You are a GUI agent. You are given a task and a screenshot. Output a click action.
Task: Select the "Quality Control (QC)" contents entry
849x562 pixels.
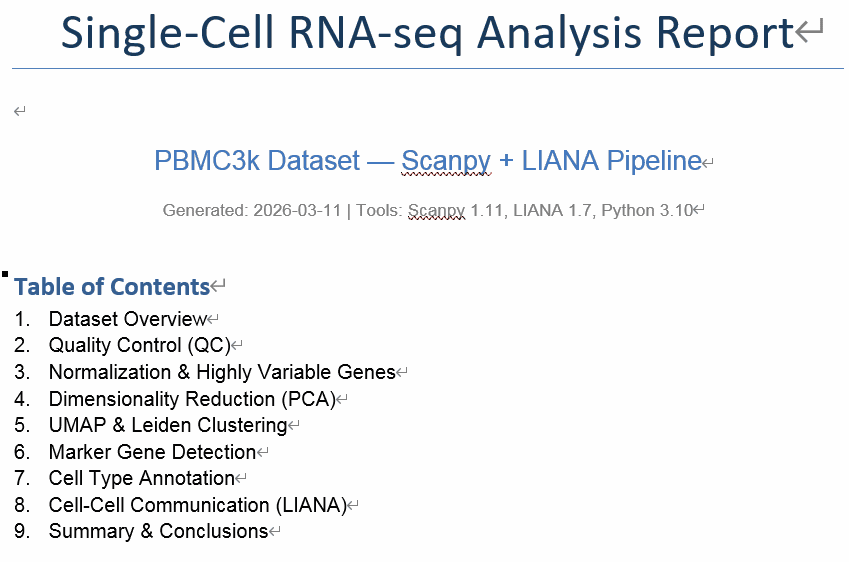point(139,346)
